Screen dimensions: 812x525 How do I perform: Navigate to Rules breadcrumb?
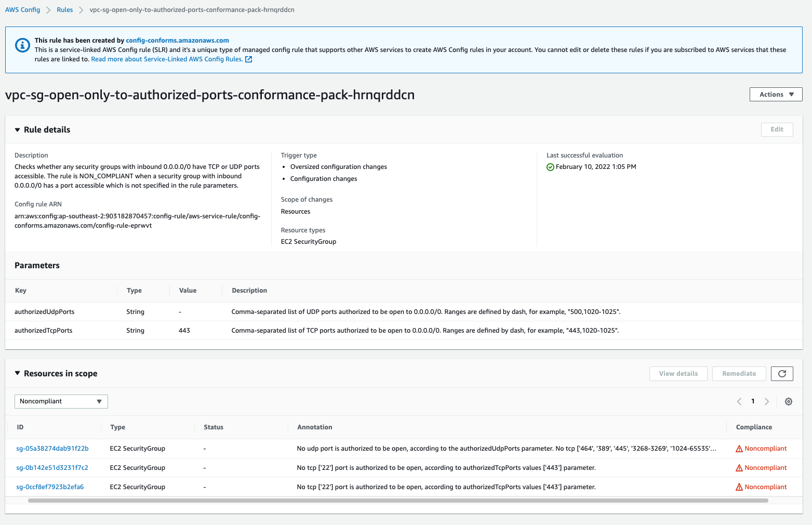pos(65,10)
